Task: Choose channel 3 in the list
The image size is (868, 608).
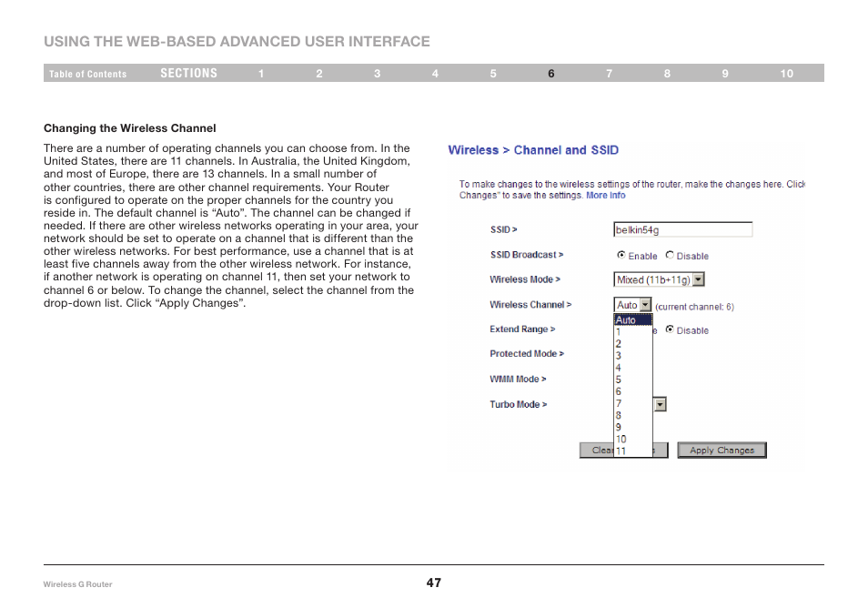Action: pos(633,356)
